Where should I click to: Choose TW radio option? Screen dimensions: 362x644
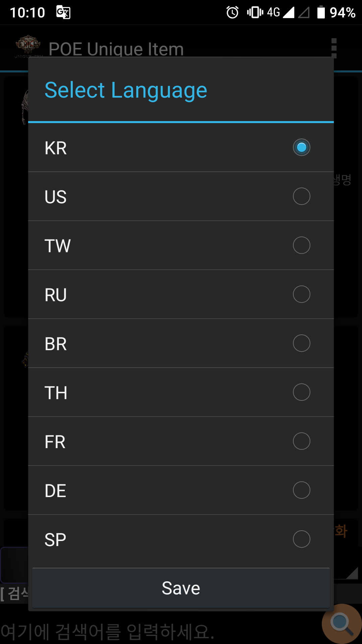click(301, 245)
